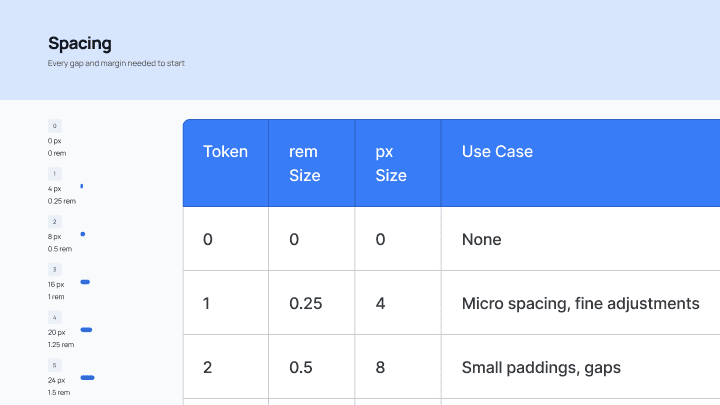Select the '0 rem' label
The height and width of the screenshot is (405, 720).
point(57,153)
